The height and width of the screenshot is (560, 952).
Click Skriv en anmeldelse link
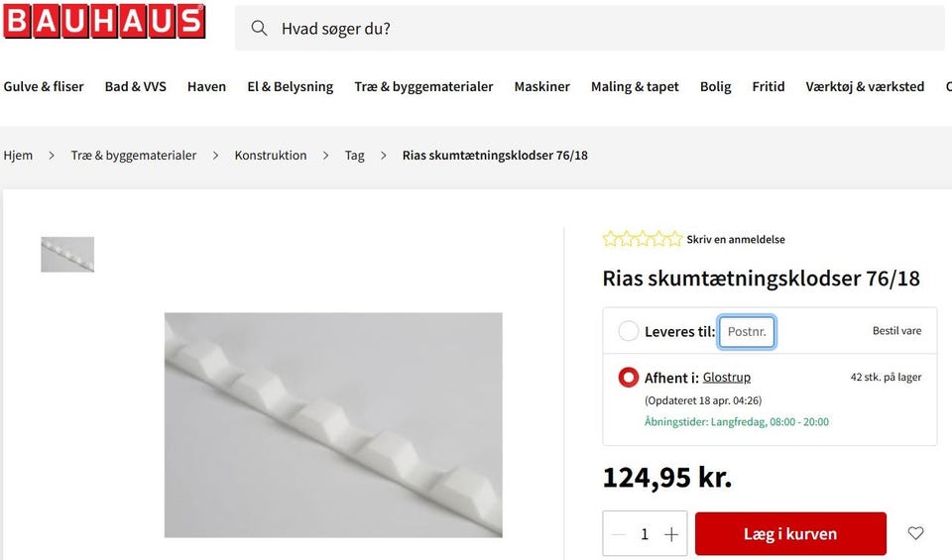(x=736, y=240)
